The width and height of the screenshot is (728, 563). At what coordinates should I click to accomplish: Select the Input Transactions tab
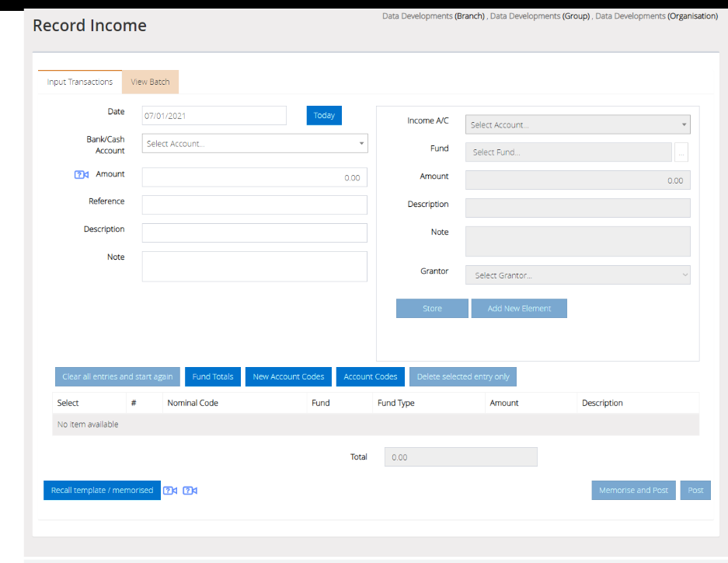pyautogui.click(x=79, y=82)
